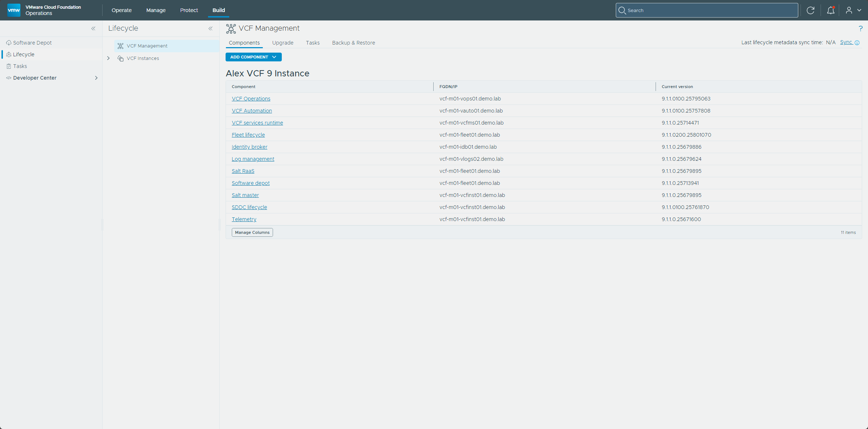
Task: Open the Salt RaaS link
Action: point(243,171)
